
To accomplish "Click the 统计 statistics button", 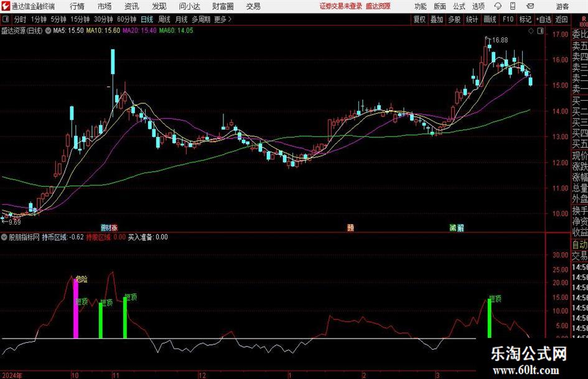I will (x=472, y=19).
